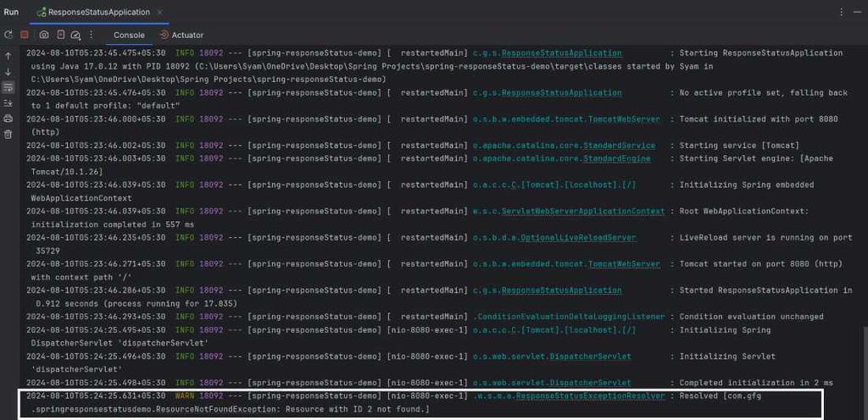Image resolution: width=868 pixels, height=420 pixels.
Task: Open the ServletWebServerApplicationContext class link
Action: click(583, 211)
